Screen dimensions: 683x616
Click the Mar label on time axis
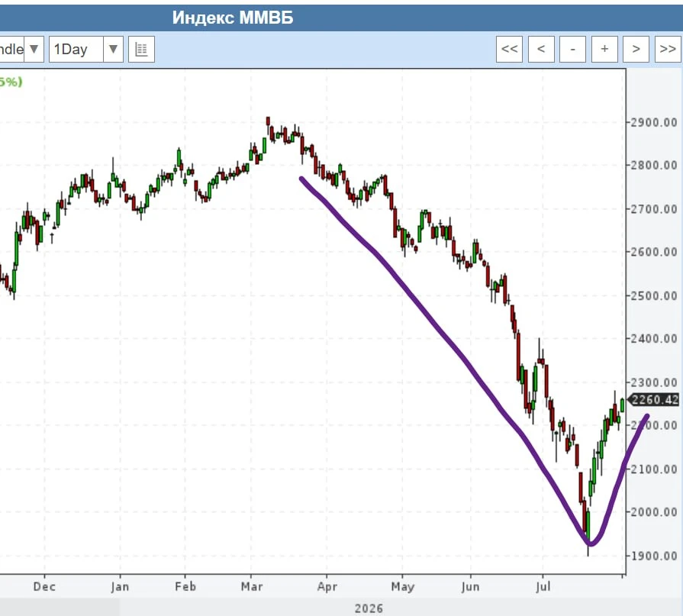click(x=252, y=586)
